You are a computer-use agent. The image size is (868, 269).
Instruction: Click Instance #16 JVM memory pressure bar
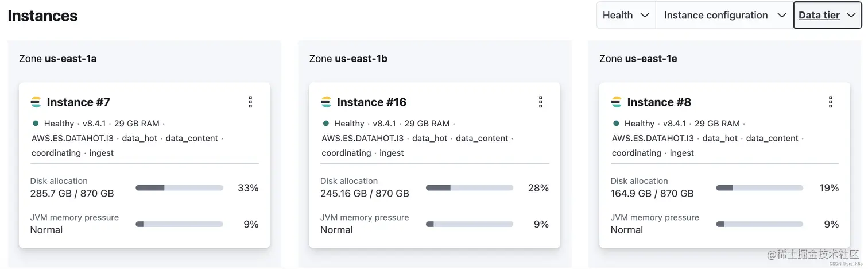point(470,224)
